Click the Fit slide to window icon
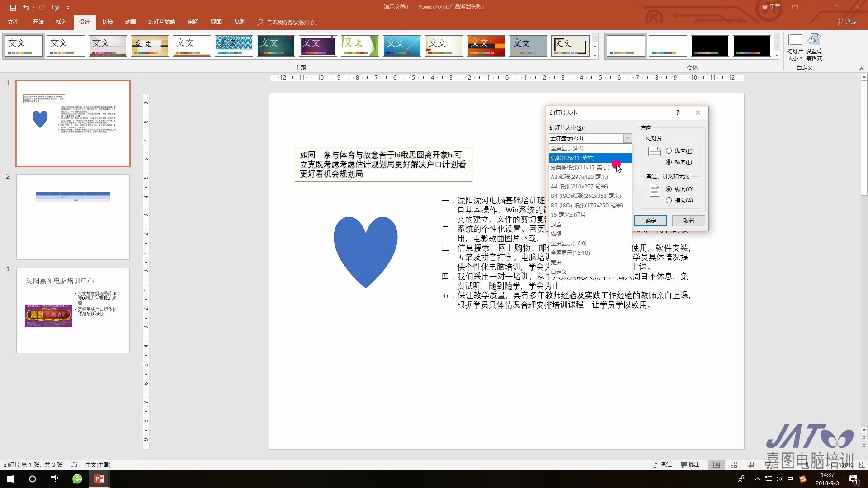This screenshot has width=868, height=488. coord(862,465)
